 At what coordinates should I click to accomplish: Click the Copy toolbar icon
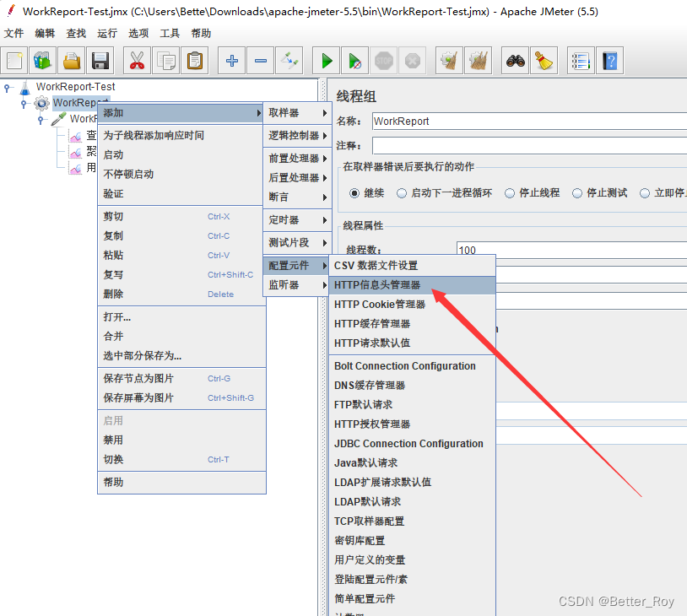click(x=166, y=61)
